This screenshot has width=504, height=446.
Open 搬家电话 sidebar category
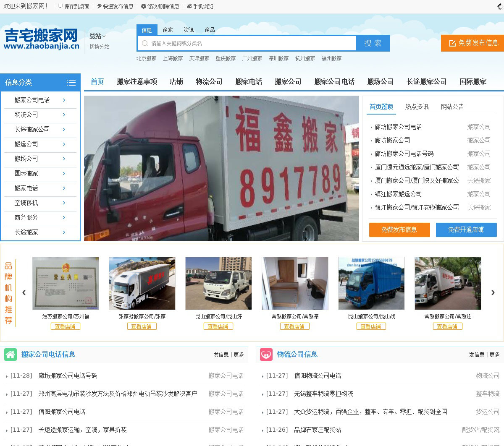(26, 188)
